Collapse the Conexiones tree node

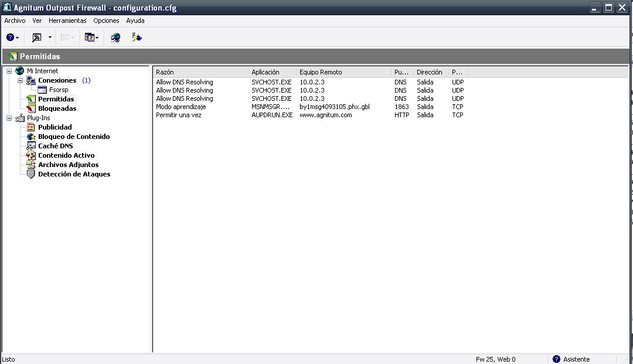click(x=20, y=80)
